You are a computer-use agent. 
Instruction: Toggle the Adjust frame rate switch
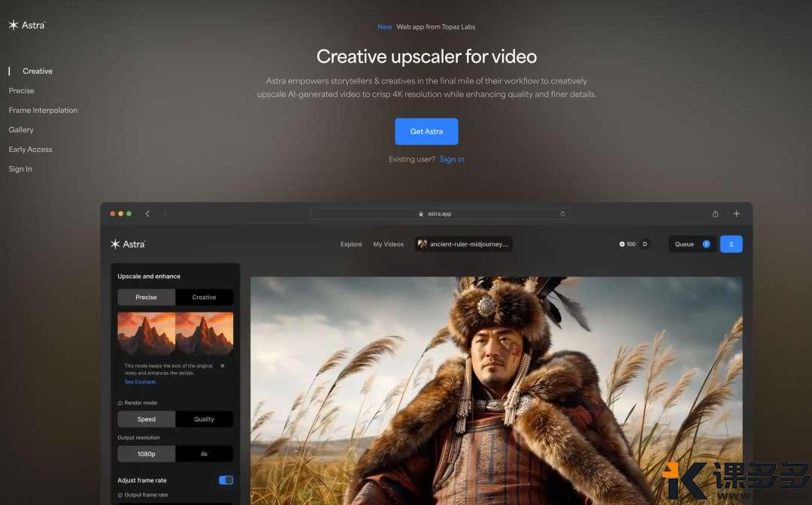coord(226,480)
